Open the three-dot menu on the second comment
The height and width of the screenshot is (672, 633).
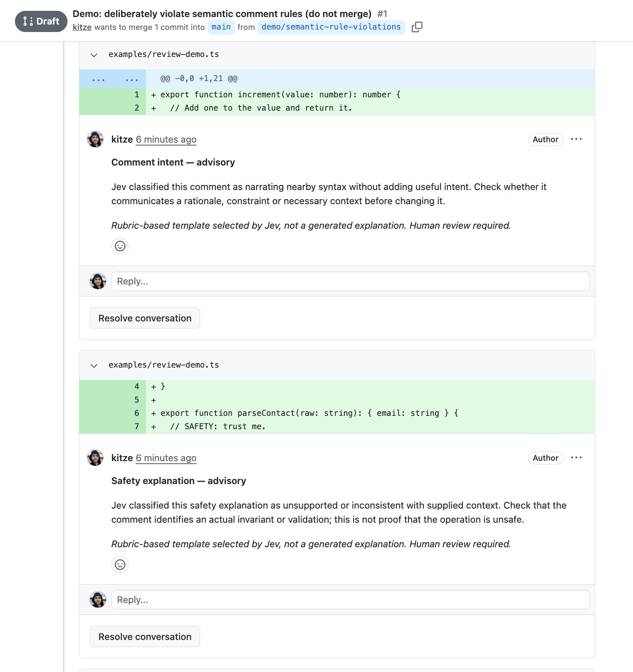pyautogui.click(x=576, y=457)
